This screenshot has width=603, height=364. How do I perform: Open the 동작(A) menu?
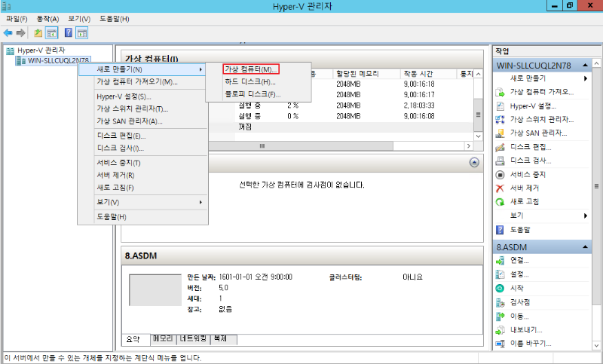pos(47,19)
